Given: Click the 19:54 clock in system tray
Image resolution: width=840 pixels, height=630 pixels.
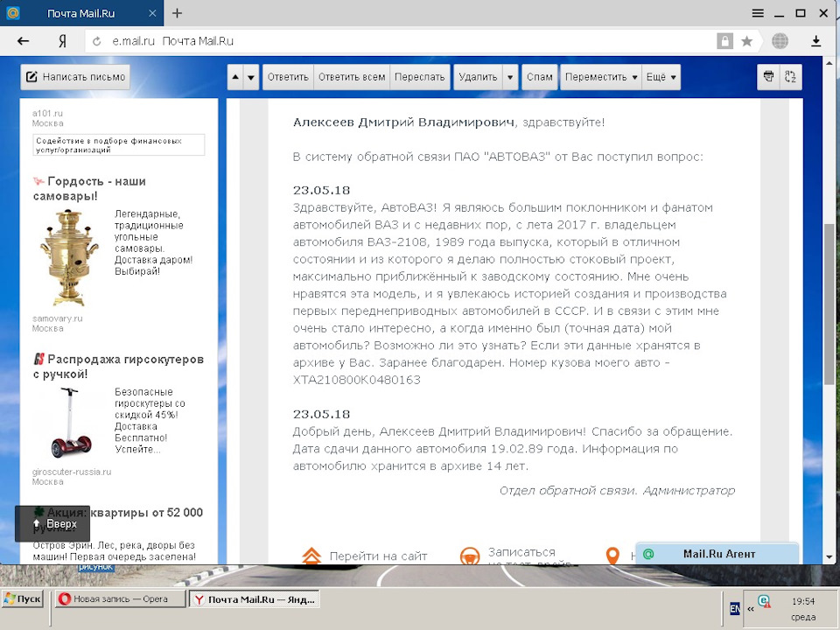Looking at the screenshot, I should 803,602.
